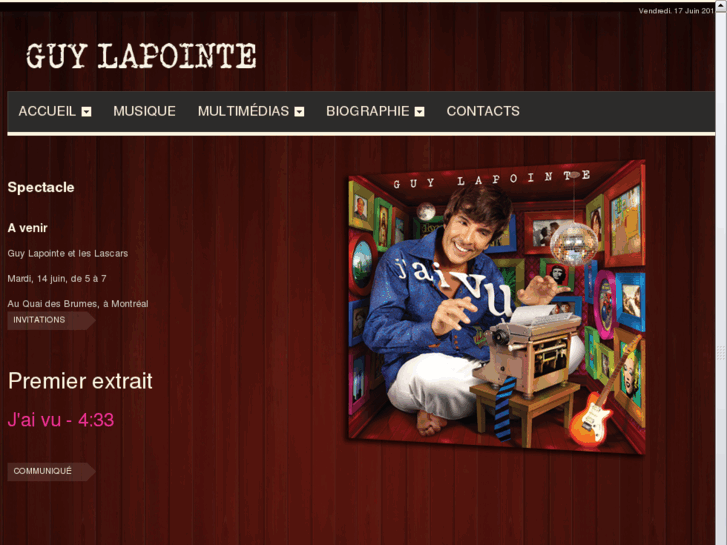Image resolution: width=727 pixels, height=545 pixels.
Task: Click the Vendredi 17 Juin date text
Action: click(676, 11)
